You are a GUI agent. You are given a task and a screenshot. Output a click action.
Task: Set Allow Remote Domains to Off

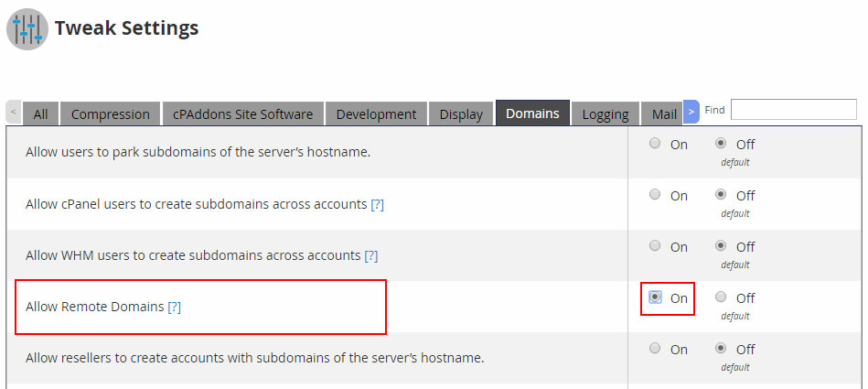click(x=722, y=297)
